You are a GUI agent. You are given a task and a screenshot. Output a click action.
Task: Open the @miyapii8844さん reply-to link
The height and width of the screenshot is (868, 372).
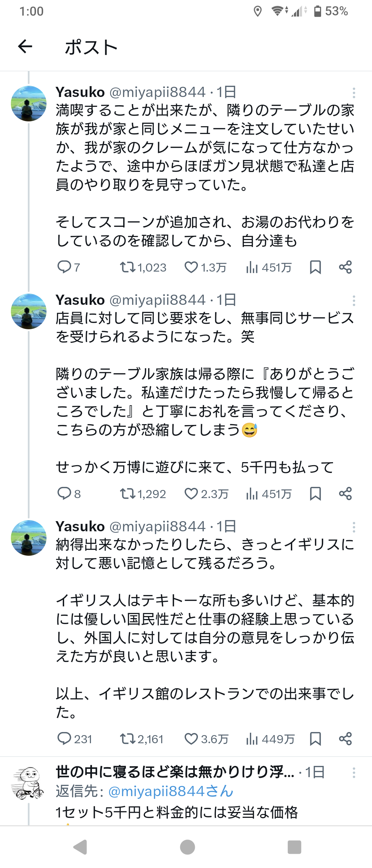(171, 791)
